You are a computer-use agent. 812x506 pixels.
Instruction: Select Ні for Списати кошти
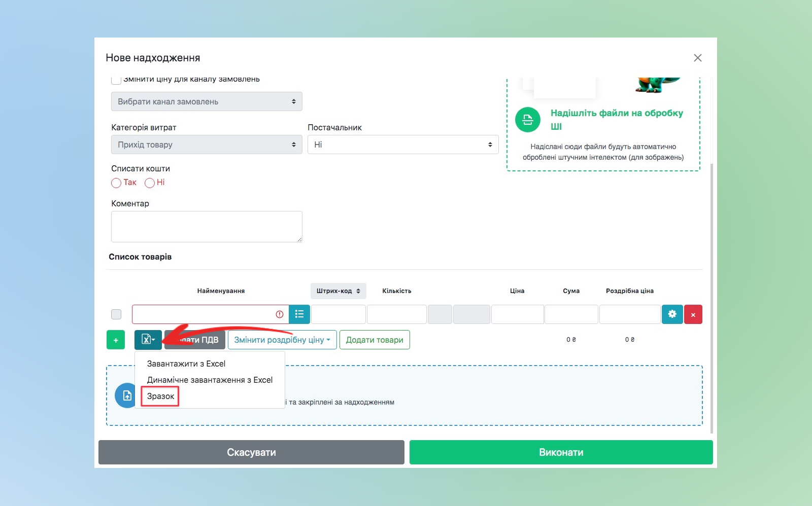[150, 183]
